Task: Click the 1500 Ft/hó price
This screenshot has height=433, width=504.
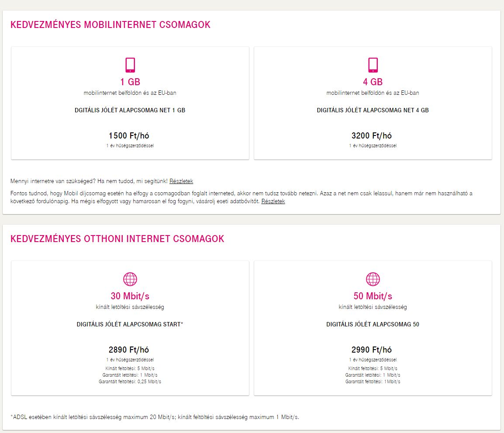Action: pos(130,136)
